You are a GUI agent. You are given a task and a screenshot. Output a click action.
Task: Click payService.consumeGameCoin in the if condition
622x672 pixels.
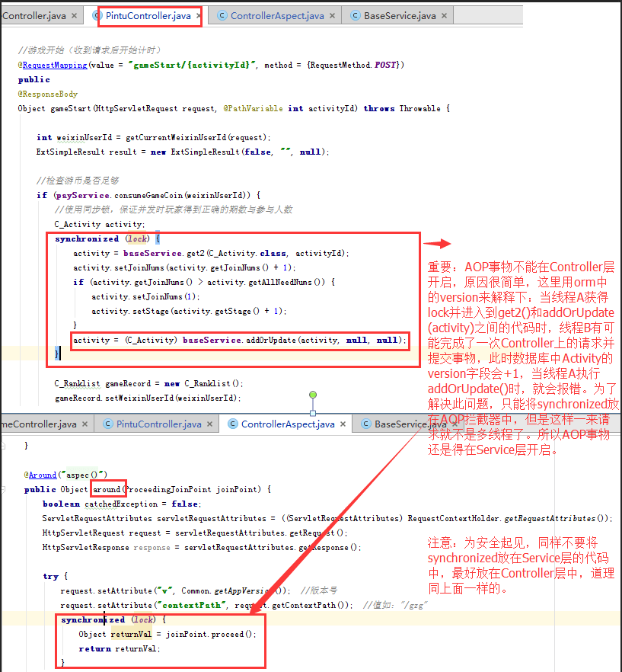152,195
